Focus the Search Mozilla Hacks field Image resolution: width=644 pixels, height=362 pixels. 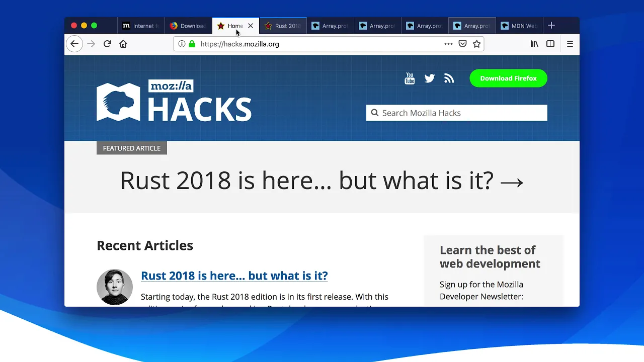coord(457,113)
